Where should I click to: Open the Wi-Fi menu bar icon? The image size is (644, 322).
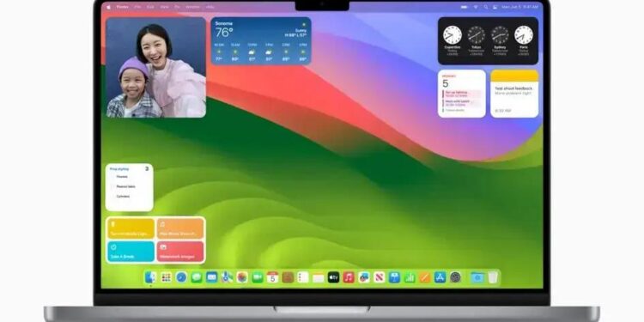(x=476, y=7)
